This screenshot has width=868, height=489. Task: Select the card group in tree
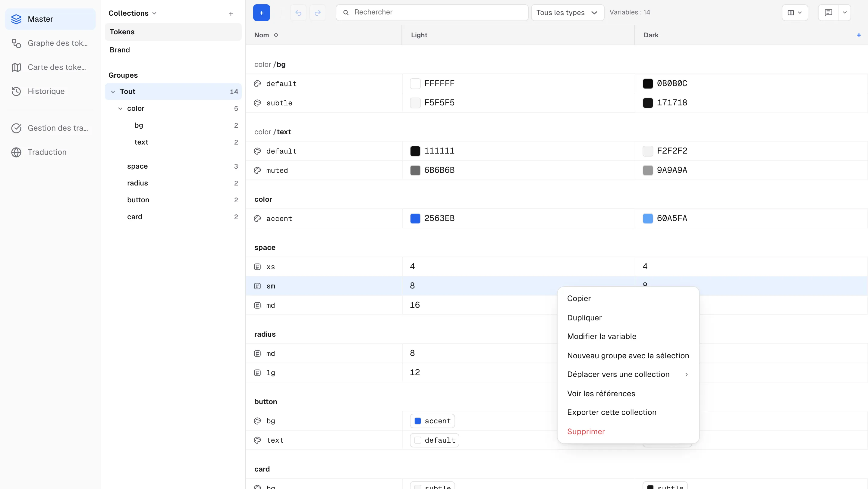click(173, 217)
